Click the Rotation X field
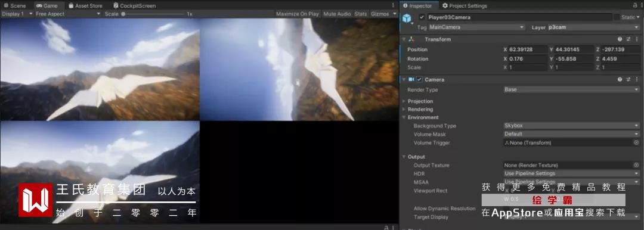644x230 pixels. click(x=528, y=58)
